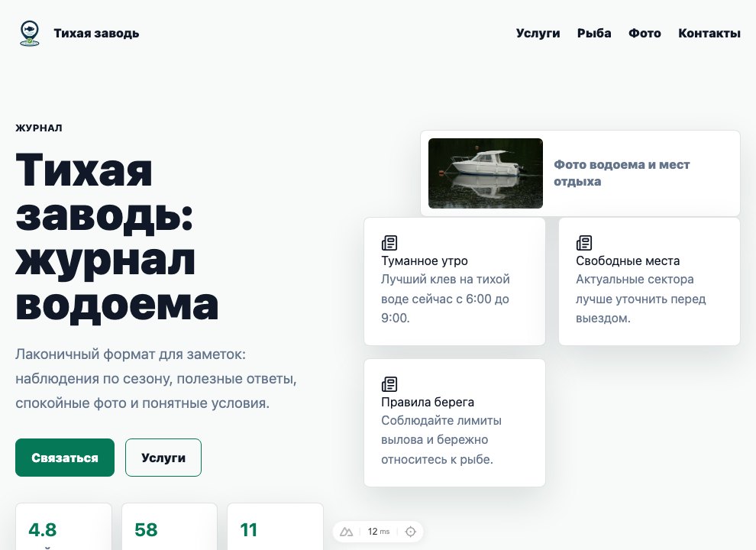Click the boat photo thumbnail

[486, 173]
